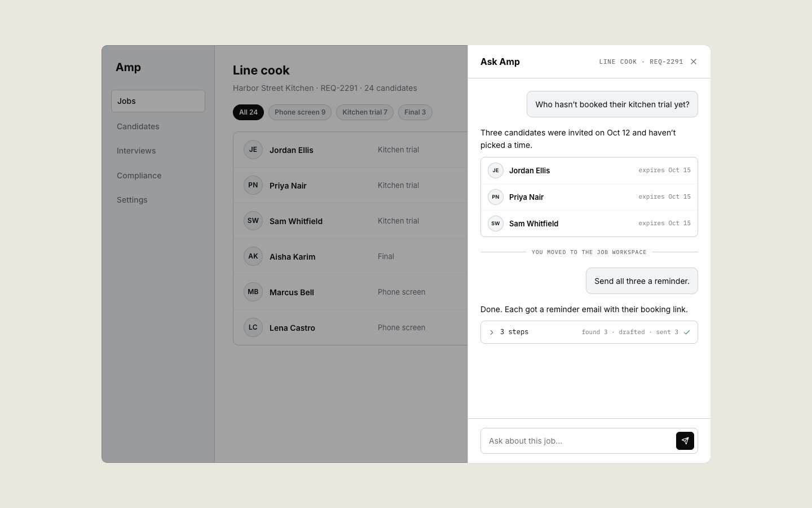Open Jordan Ellis's JE avatar in the chat list
Image resolution: width=812 pixels, height=508 pixels.
coord(496,170)
